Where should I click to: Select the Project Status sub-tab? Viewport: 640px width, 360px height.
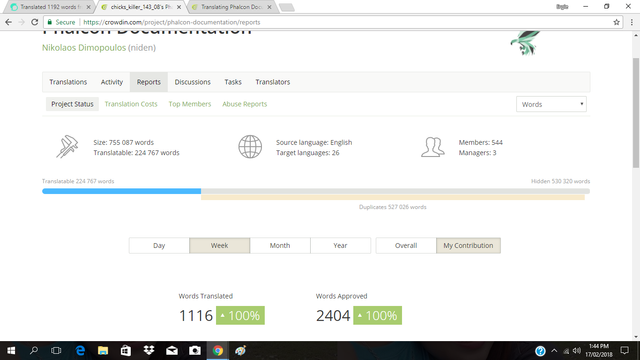[72, 104]
